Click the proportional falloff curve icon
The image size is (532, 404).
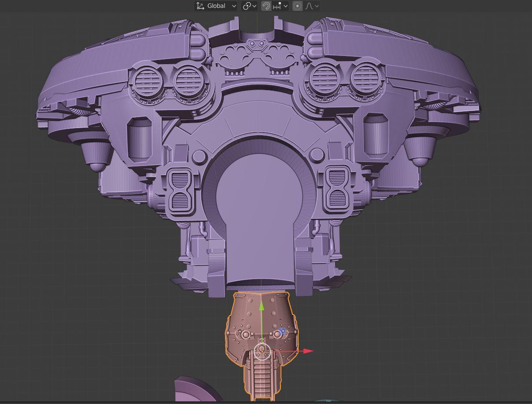coord(309,6)
